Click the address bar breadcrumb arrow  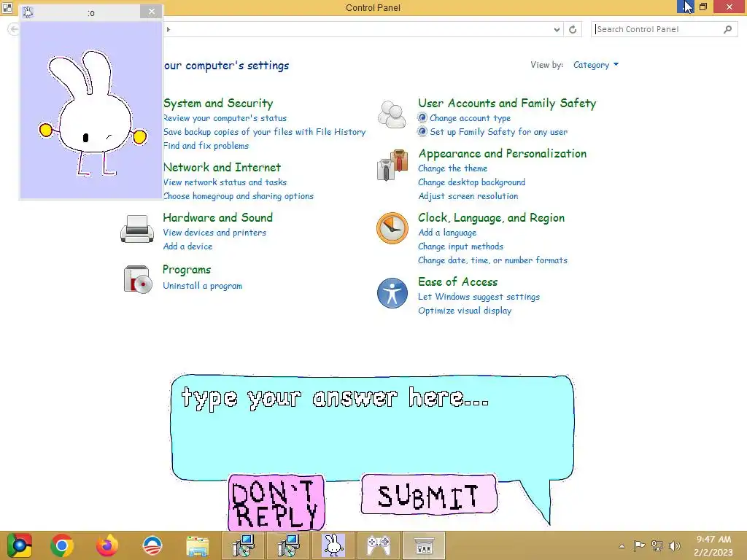(169, 29)
